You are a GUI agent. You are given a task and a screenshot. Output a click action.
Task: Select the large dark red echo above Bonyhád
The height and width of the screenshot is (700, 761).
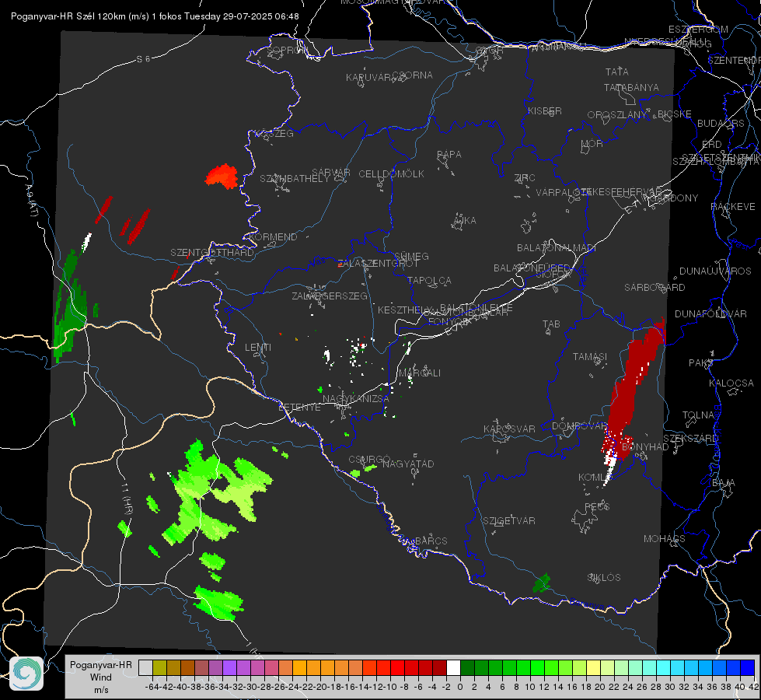click(634, 389)
